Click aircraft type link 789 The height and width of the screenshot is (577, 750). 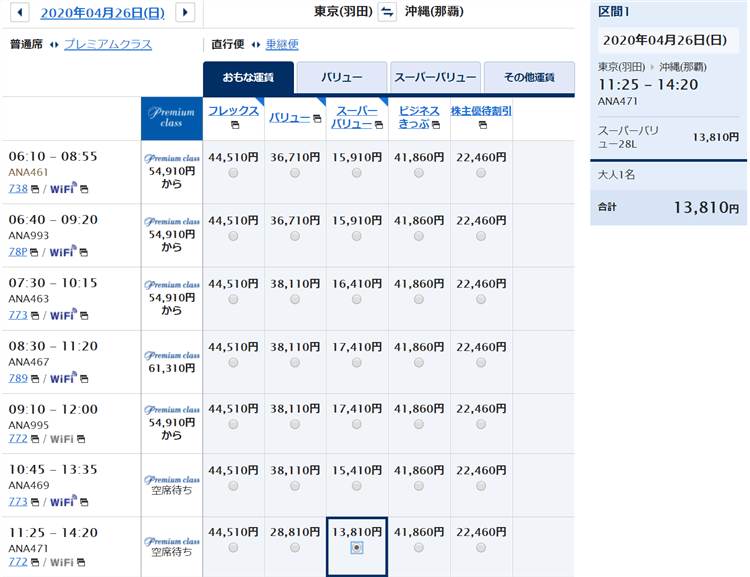pyautogui.click(x=17, y=379)
